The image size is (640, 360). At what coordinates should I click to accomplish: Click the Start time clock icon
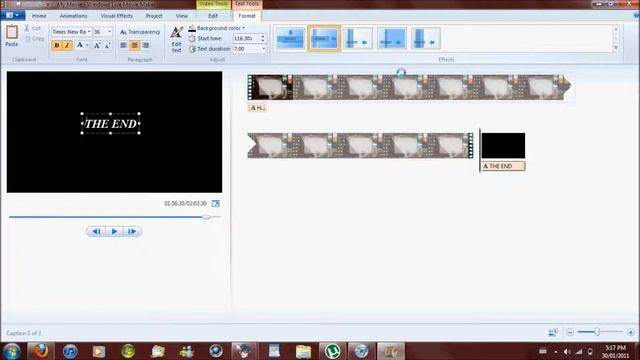point(192,38)
